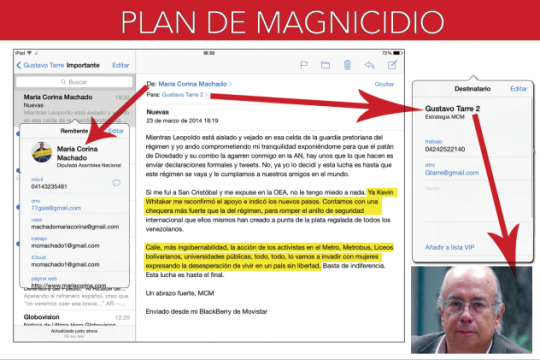Click sender name Maria Corina Machado in header
Viewport: 540px width, 360px height.
point(193,84)
